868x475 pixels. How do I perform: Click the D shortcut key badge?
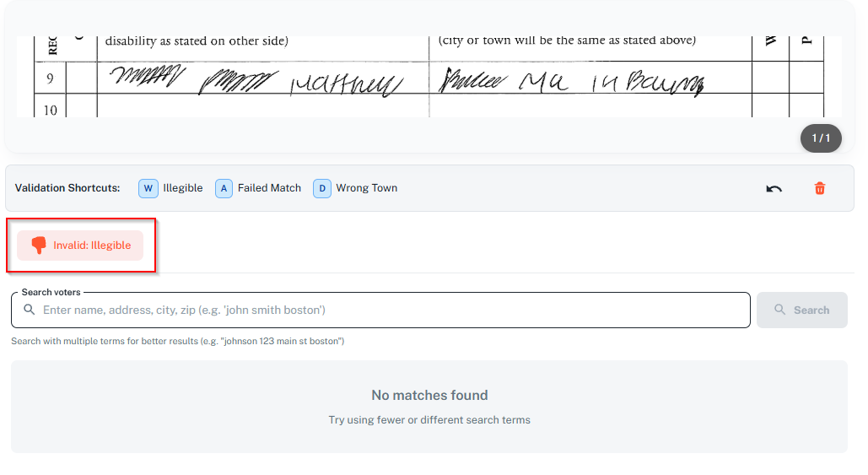[x=322, y=188]
